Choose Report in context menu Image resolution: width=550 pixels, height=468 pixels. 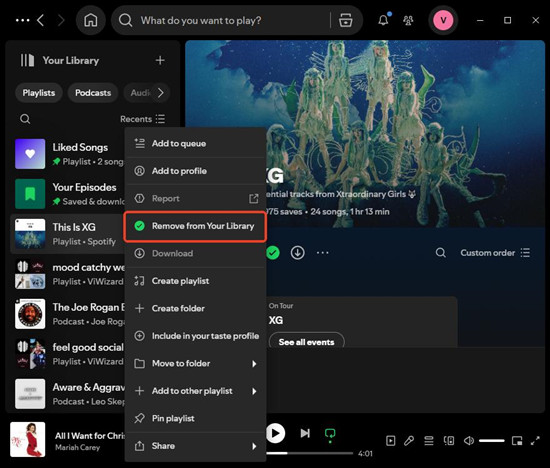(195, 199)
